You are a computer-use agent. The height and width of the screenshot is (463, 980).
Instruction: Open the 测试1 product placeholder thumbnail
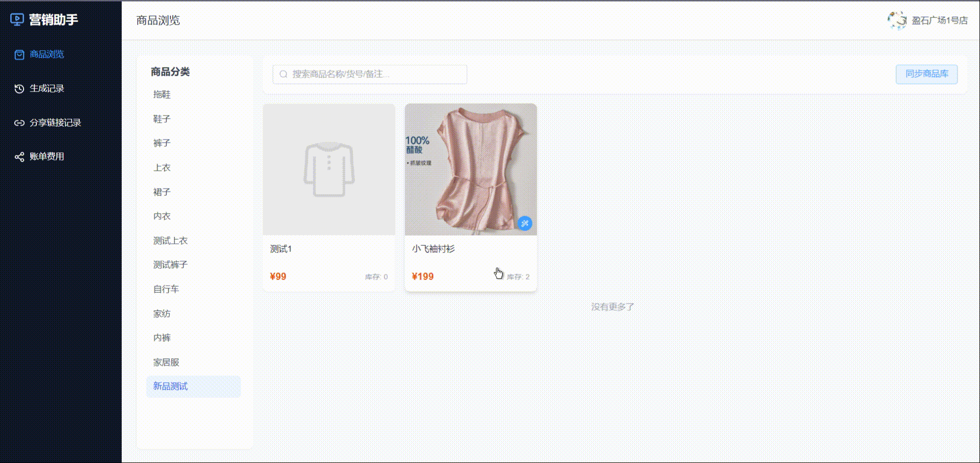point(329,170)
